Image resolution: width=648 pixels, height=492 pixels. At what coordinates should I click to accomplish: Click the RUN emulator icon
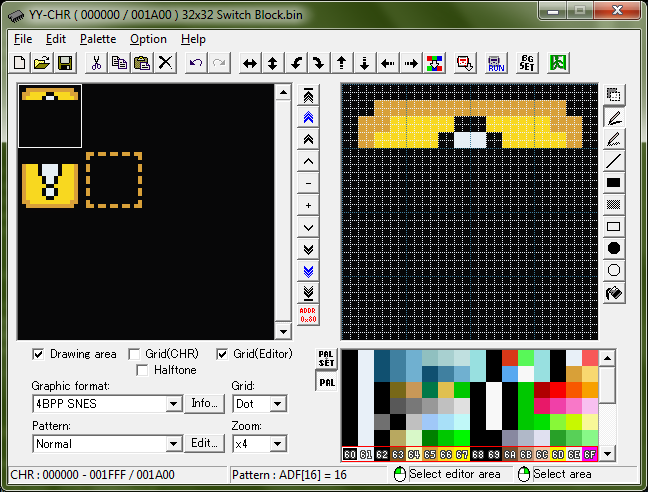pyautogui.click(x=496, y=63)
